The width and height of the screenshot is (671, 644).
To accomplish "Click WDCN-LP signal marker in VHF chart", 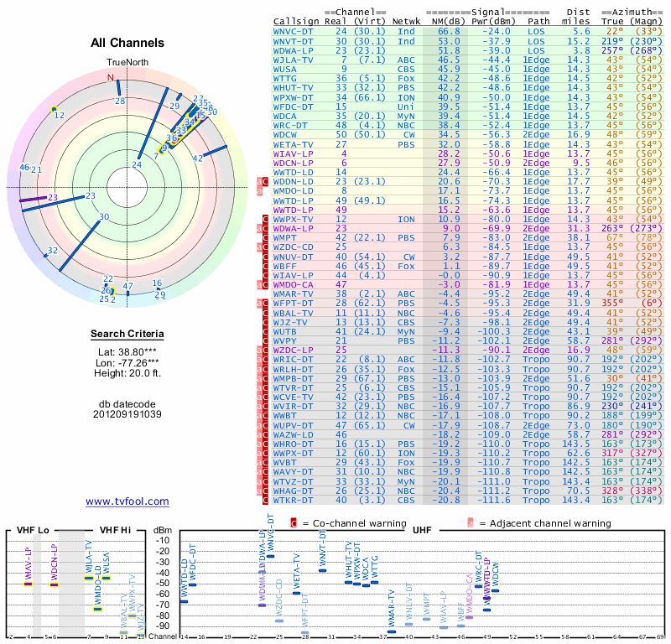I will [54, 584].
